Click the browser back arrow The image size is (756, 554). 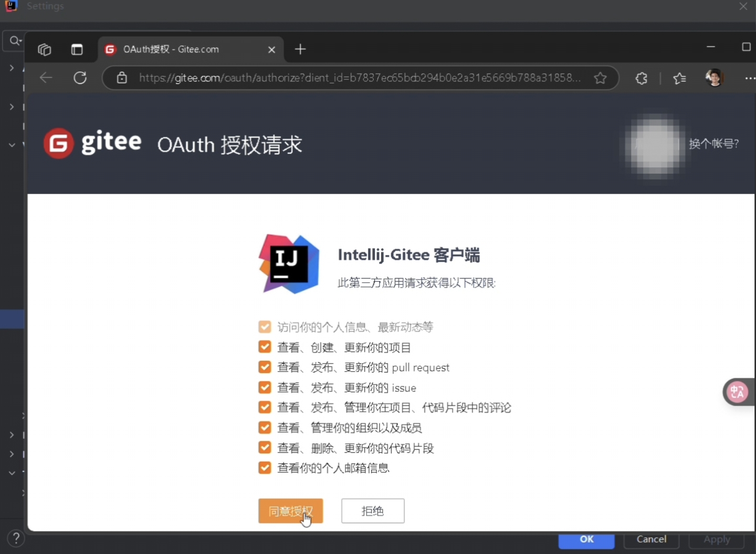pos(46,78)
